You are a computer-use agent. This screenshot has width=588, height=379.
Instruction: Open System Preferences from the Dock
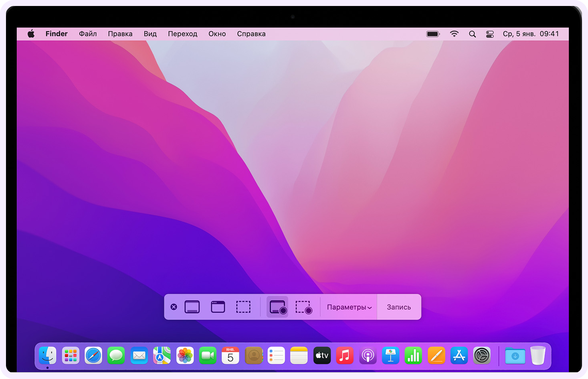482,355
